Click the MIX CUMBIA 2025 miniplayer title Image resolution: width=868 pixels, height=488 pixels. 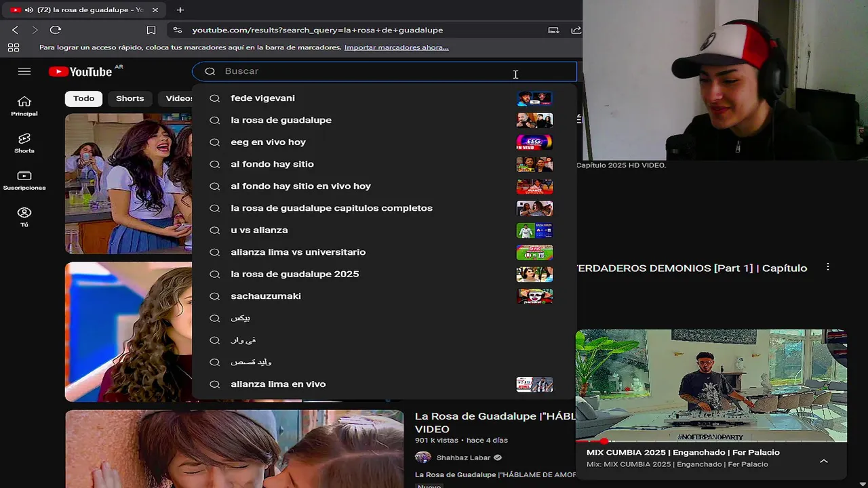(683, 453)
